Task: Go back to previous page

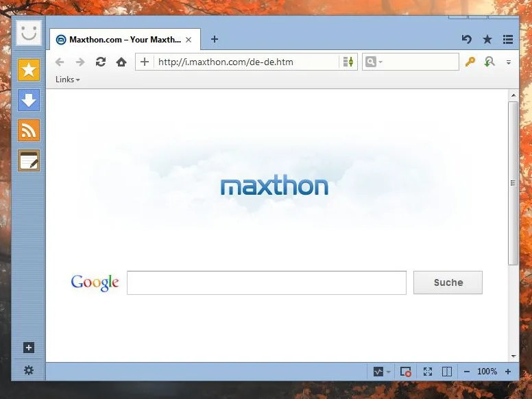Action: pyautogui.click(x=60, y=62)
